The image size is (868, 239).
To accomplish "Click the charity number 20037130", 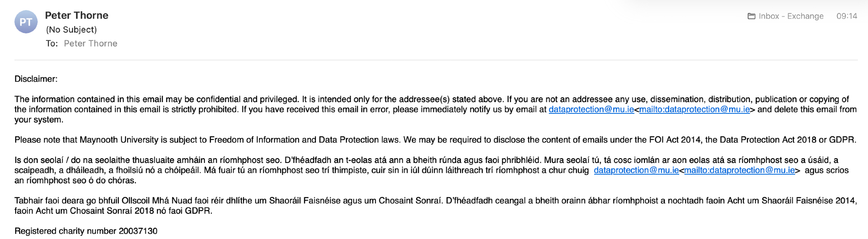I will click(x=138, y=231).
